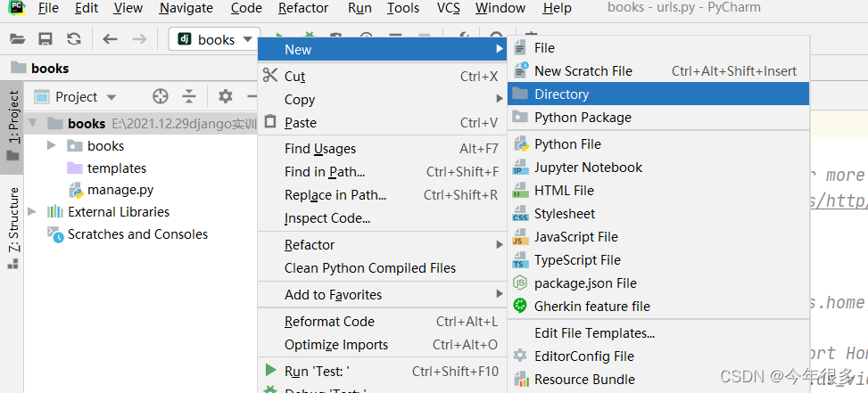Choose Jupyter Notebook
The width and height of the screenshot is (868, 393).
658,168
